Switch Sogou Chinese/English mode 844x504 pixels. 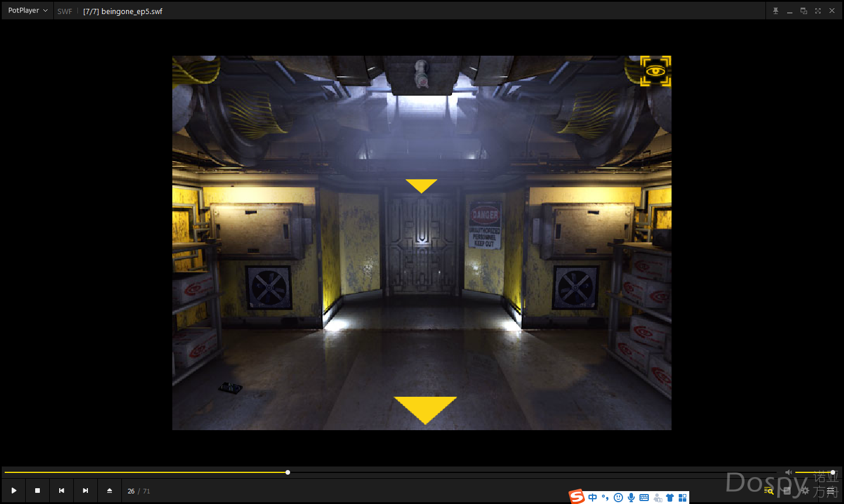pos(593,498)
